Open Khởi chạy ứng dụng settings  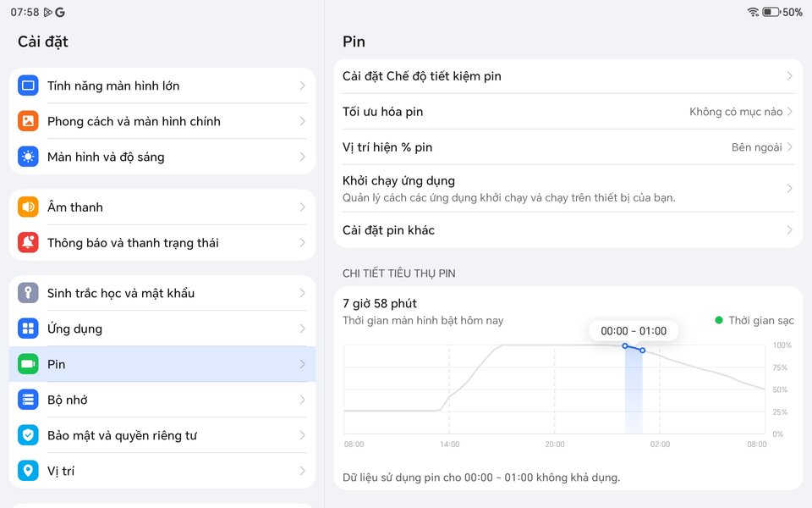(x=568, y=189)
